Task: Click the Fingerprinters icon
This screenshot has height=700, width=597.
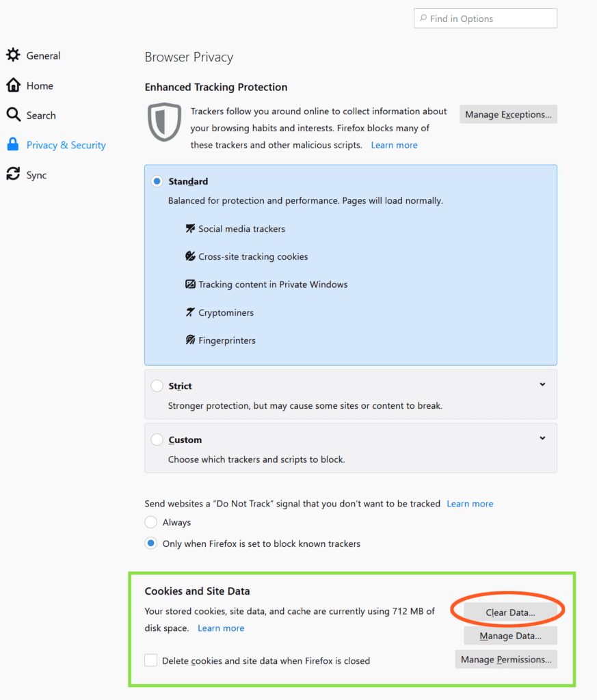Action: 190,340
